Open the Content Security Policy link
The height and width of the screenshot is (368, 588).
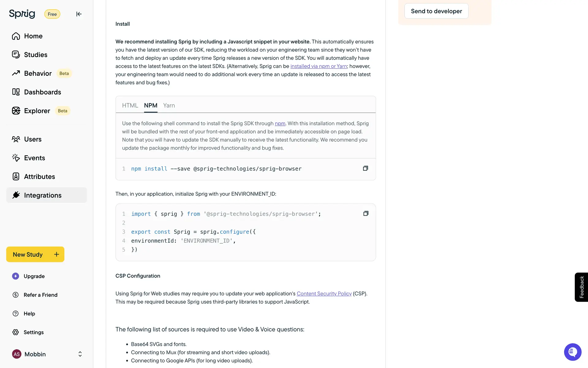pos(324,293)
